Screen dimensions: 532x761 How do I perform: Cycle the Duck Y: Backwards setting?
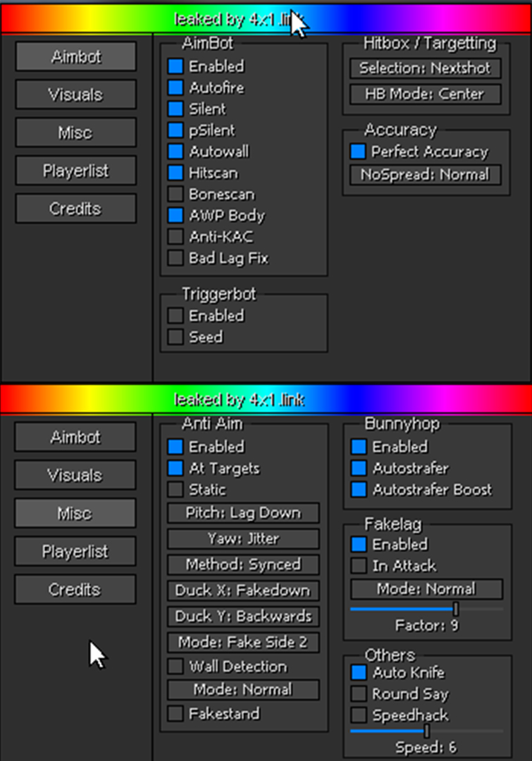[243, 617]
